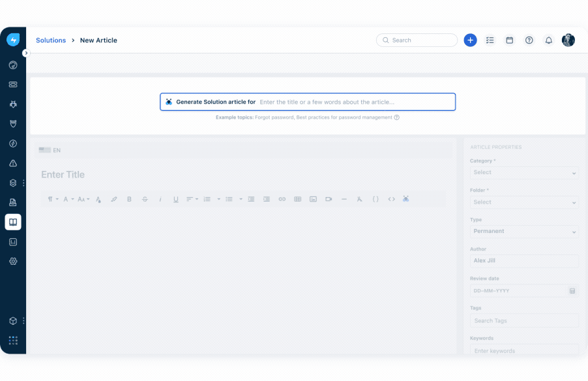Insert an image from the toolbar
Viewport: 588px width, 381px height.
click(x=313, y=200)
